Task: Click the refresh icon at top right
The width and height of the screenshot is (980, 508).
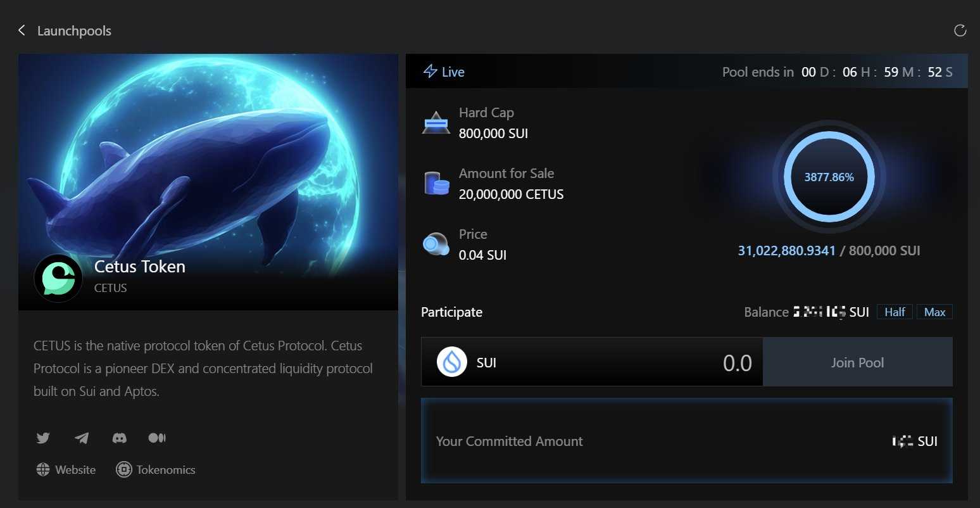Action: click(960, 30)
